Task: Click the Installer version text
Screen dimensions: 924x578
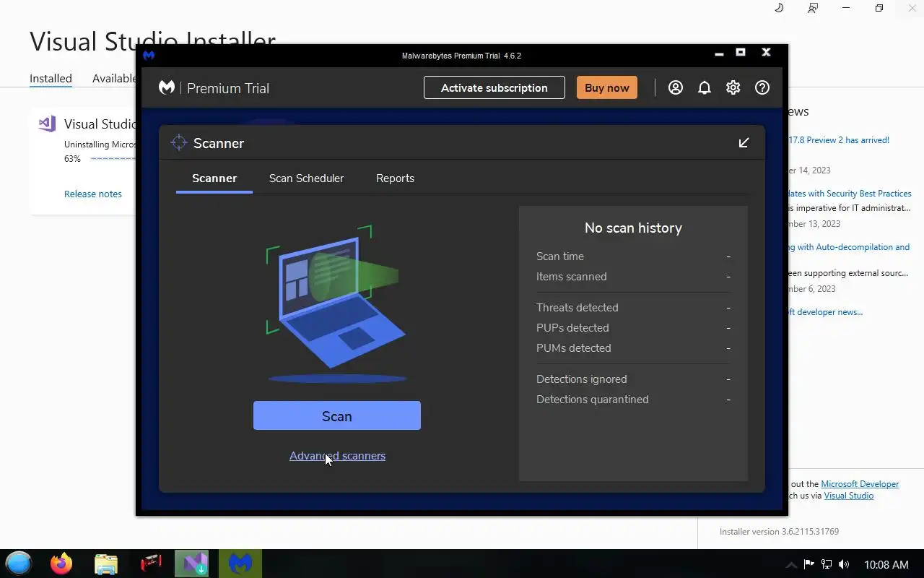Action: click(x=779, y=532)
